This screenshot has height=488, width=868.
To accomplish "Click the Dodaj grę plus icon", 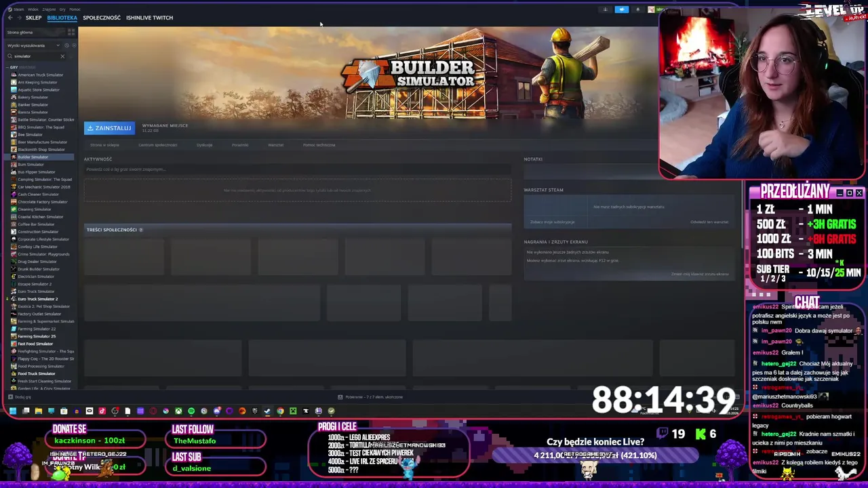I will [9, 397].
